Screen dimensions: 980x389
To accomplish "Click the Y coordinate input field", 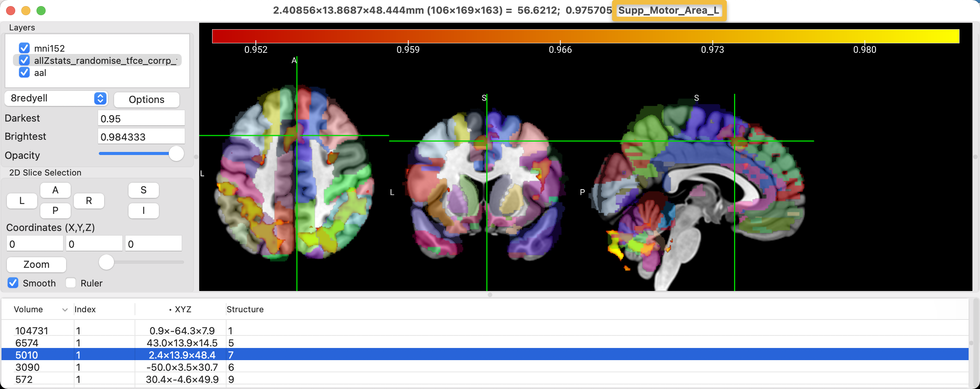I will point(94,244).
